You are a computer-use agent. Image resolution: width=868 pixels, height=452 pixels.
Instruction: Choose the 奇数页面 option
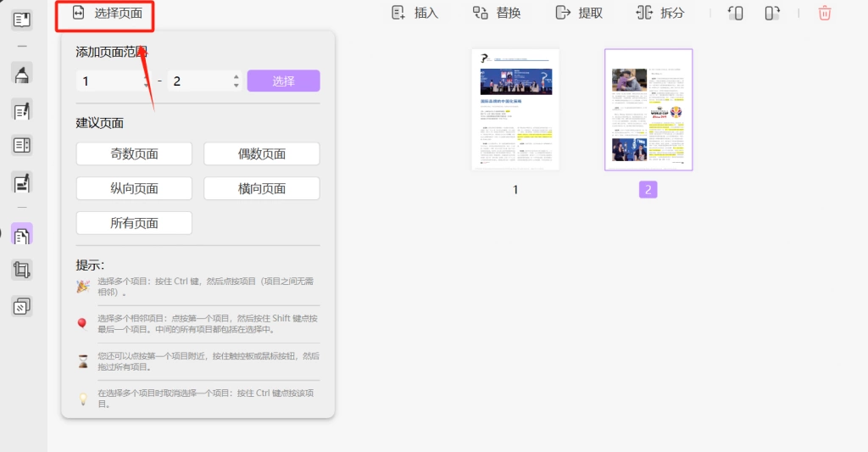pyautogui.click(x=134, y=153)
